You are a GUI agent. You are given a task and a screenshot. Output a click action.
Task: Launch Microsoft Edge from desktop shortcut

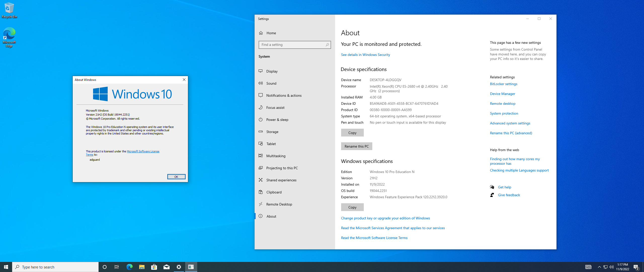click(9, 37)
